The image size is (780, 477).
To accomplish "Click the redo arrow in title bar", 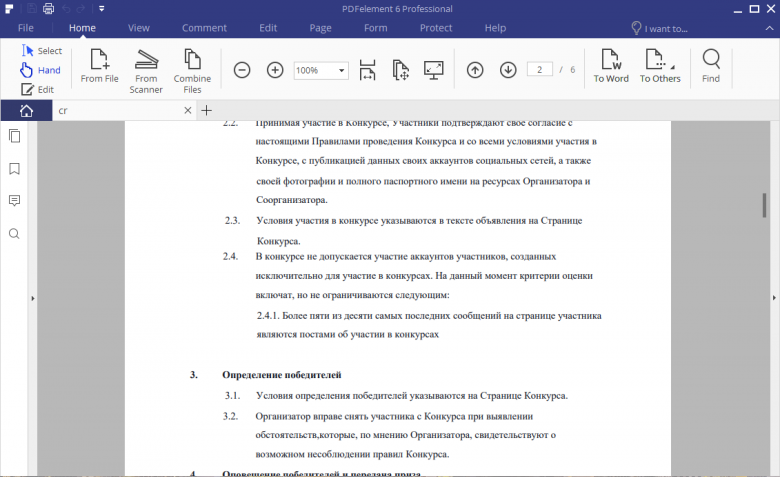I will pos(81,8).
